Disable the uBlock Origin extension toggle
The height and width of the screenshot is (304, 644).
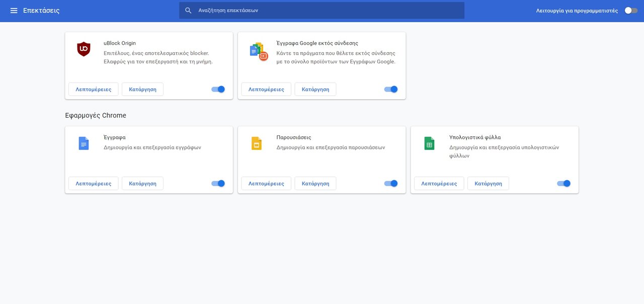point(218,89)
